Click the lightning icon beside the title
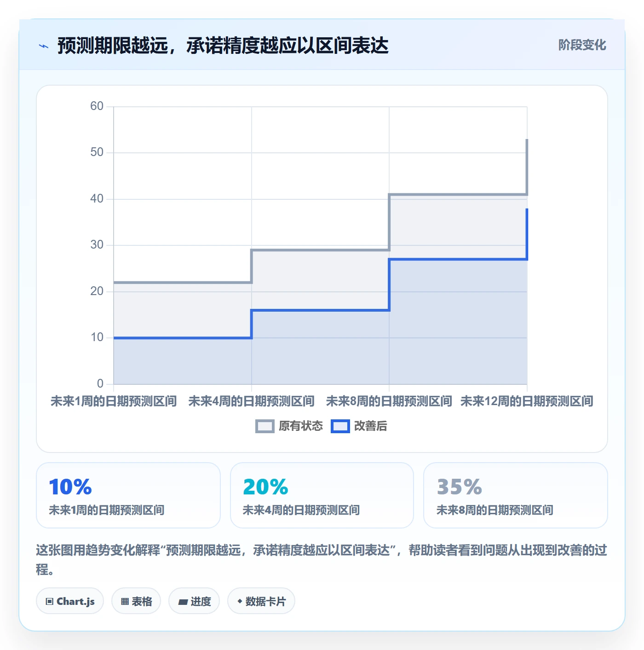This screenshot has width=644, height=650. [x=44, y=46]
